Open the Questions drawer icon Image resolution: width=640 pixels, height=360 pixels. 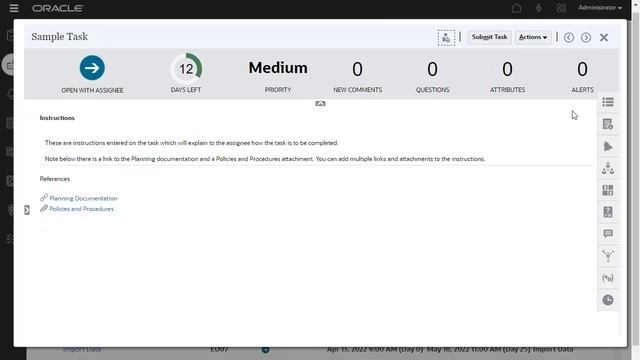(x=608, y=212)
